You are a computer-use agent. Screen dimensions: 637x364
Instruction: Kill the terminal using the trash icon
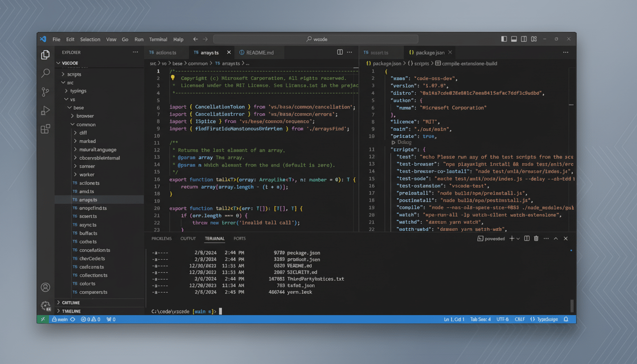point(536,238)
